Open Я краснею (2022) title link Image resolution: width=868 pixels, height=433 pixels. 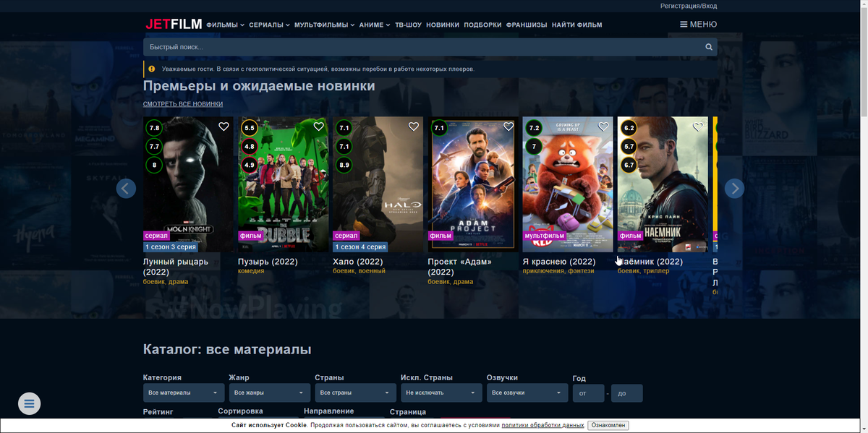point(559,262)
